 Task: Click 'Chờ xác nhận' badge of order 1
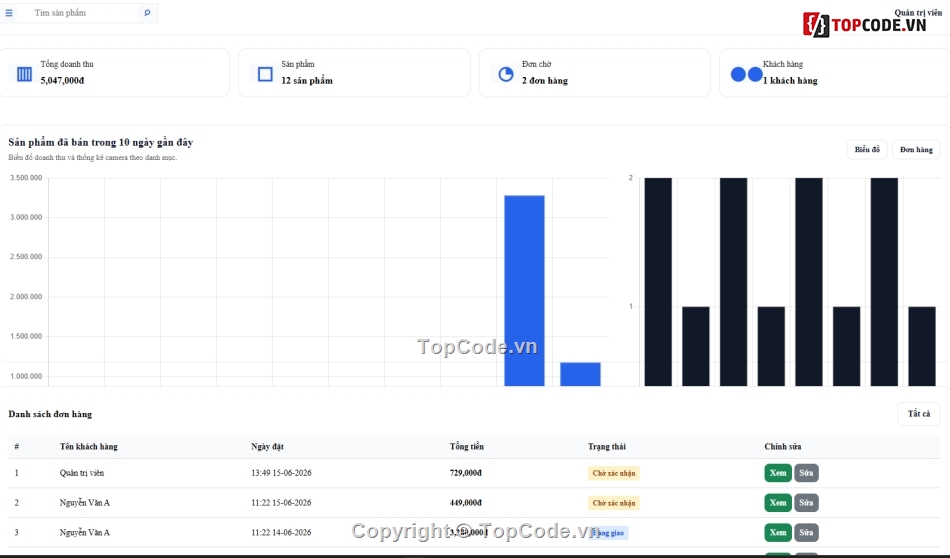pos(614,473)
